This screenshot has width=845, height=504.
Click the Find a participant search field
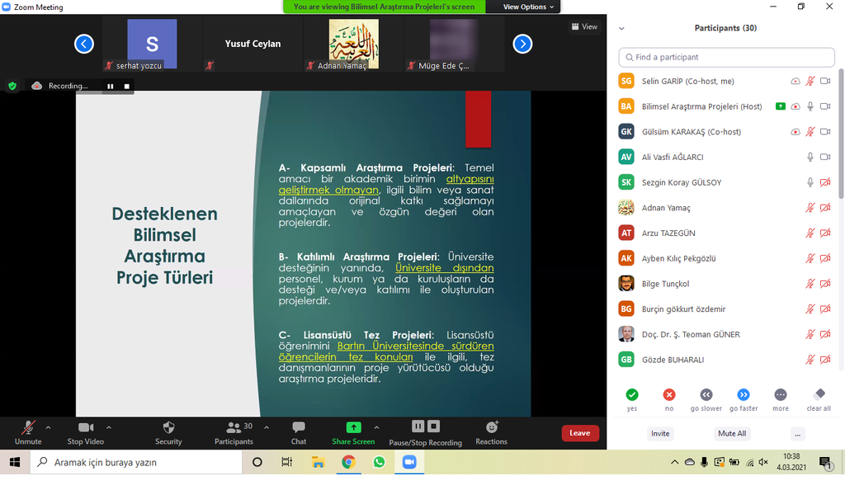[x=726, y=58]
